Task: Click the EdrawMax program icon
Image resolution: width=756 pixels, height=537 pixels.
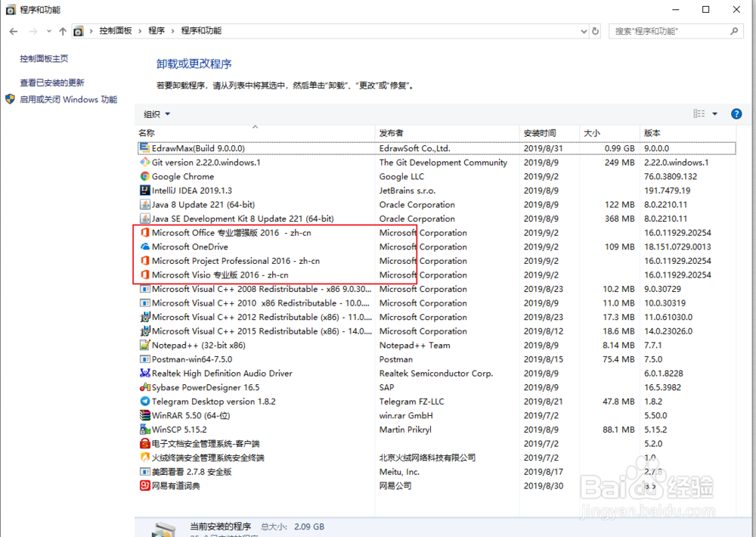Action: coord(144,148)
